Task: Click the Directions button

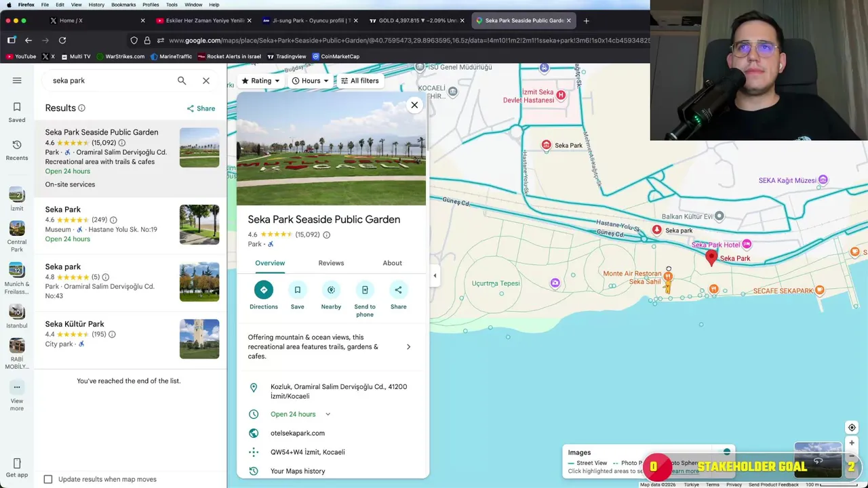Action: 264,296
